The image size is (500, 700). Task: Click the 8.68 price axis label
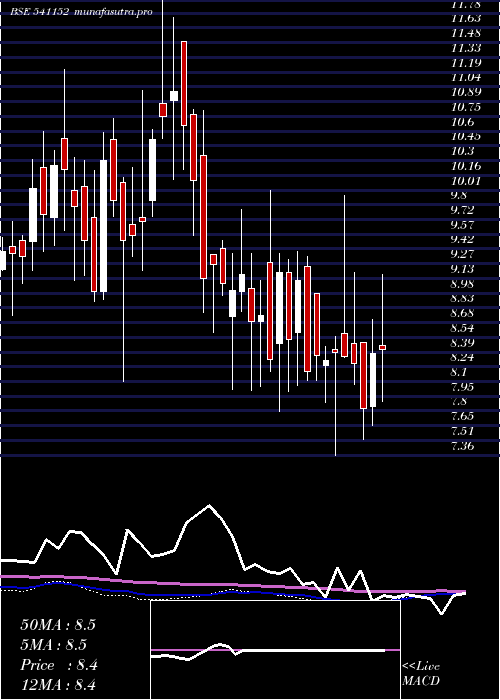click(462, 312)
